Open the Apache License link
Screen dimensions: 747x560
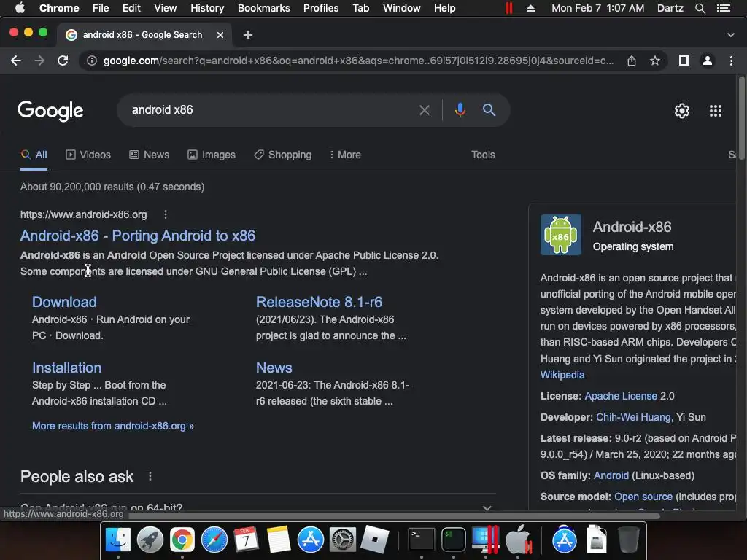(x=621, y=396)
